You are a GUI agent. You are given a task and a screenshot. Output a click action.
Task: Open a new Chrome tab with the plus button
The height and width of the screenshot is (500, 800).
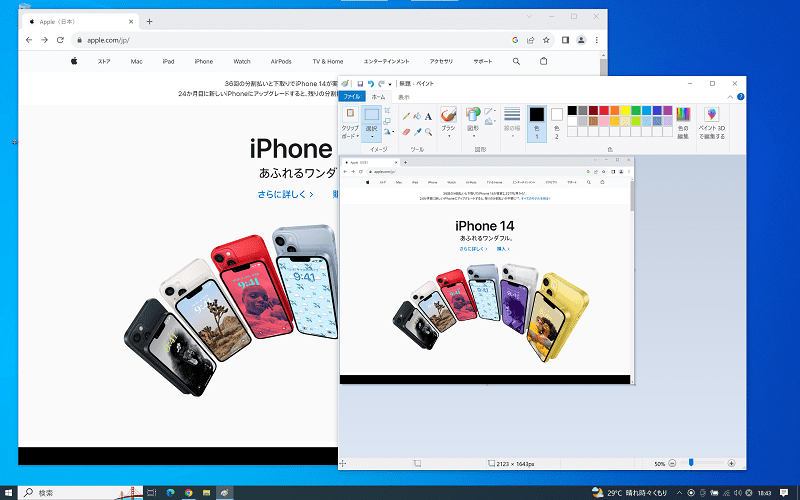pos(149,21)
